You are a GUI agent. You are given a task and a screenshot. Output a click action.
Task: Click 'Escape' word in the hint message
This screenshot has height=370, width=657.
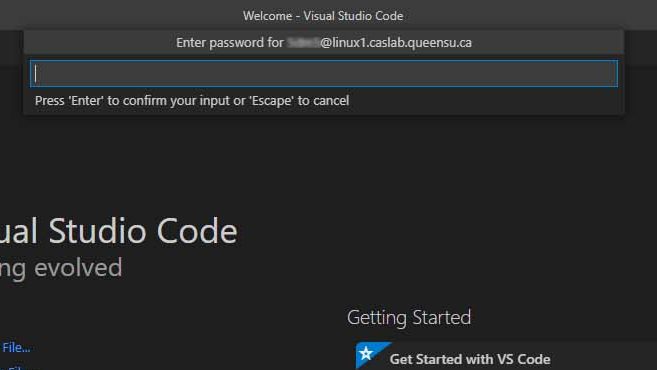[271, 101]
